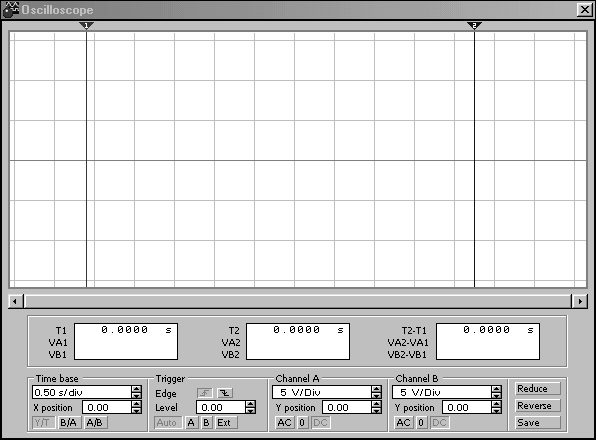The image size is (598, 442).
Task: Set Channel A coupling to AC
Action: 285,423
